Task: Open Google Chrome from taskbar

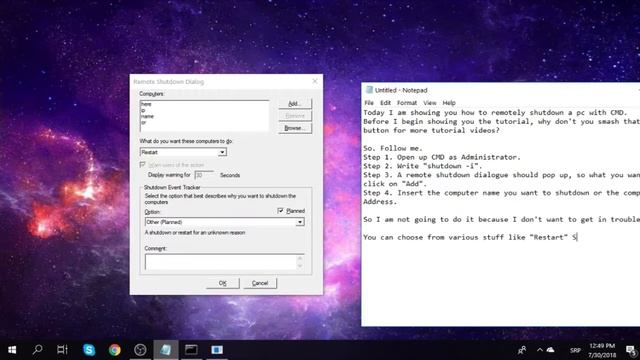Action: 115,350
